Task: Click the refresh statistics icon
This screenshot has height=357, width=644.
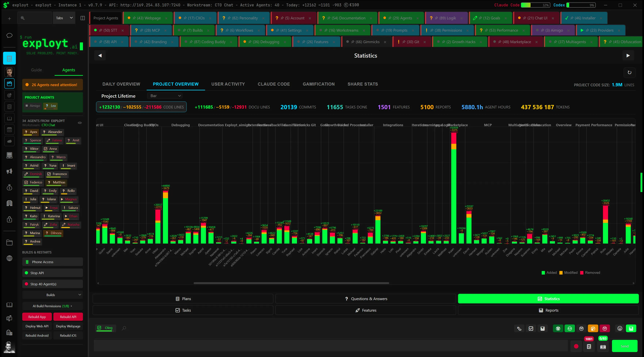Action: pos(630,72)
